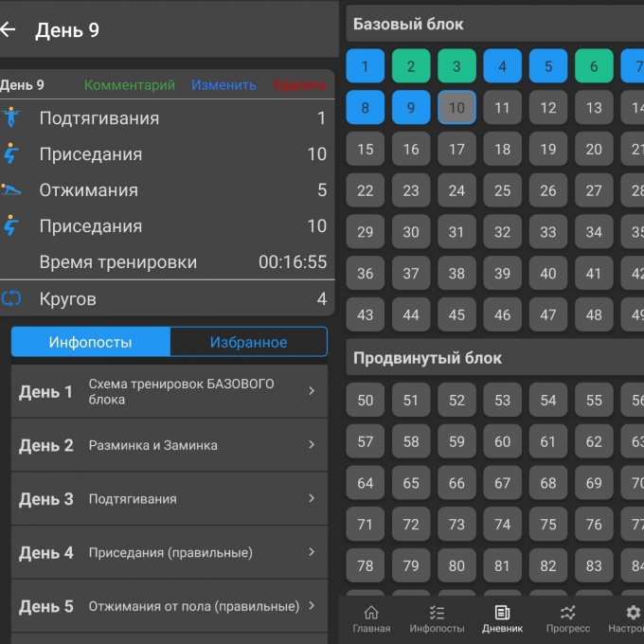This screenshot has height=644, width=644.
Task: Click the pull-ups icon beside Подтягивания
Action: click(11, 117)
